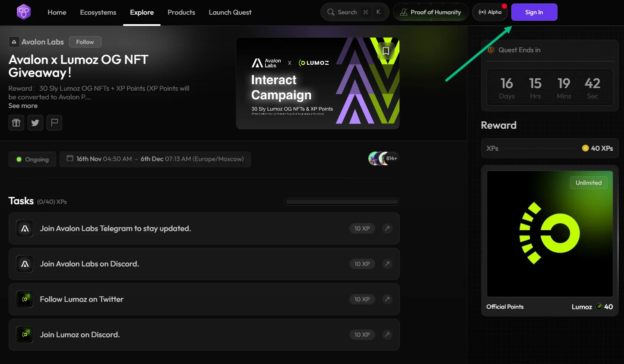Open arrow for Join Avalon Labs on Discord
Viewport: 624px width, 364px height.
(387, 264)
